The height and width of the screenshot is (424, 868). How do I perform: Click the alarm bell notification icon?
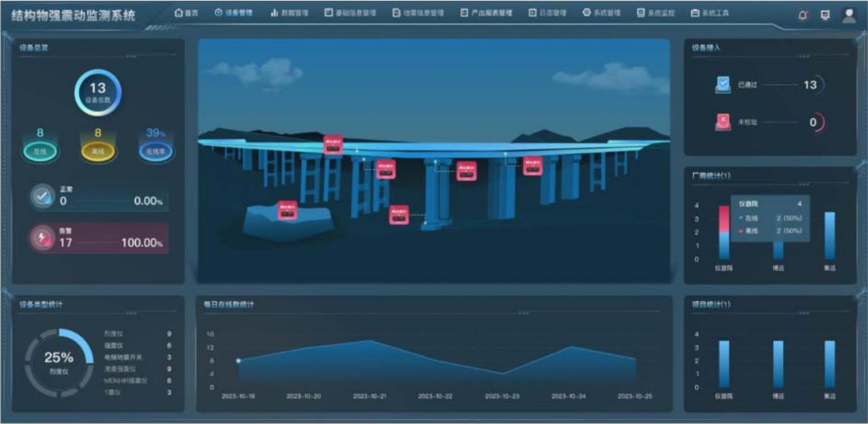point(803,15)
